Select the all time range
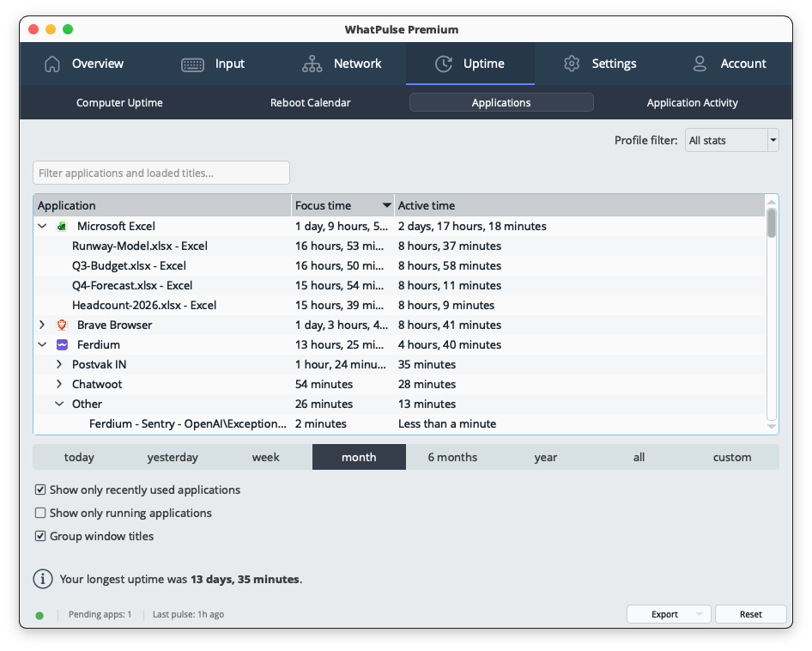The image size is (812, 651). point(639,457)
